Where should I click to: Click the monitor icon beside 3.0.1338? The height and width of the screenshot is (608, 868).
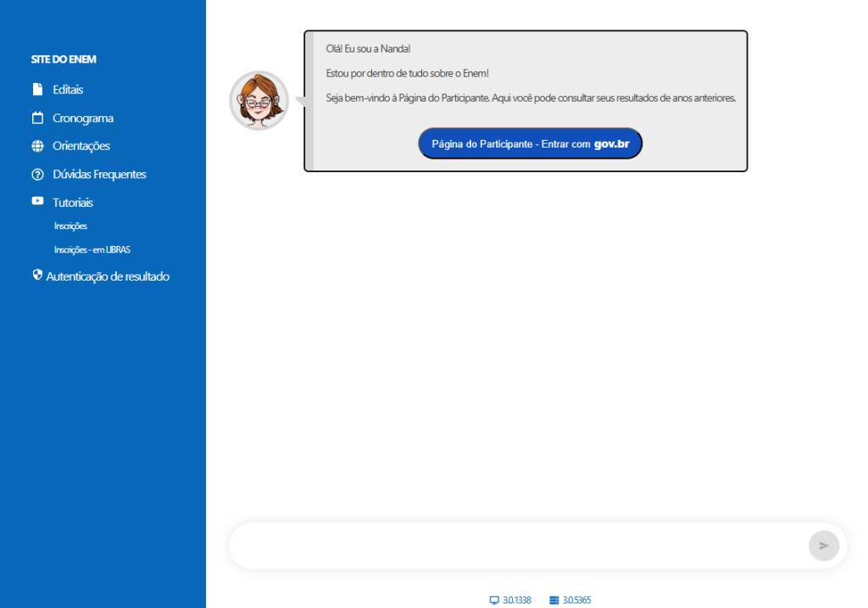coord(494,600)
